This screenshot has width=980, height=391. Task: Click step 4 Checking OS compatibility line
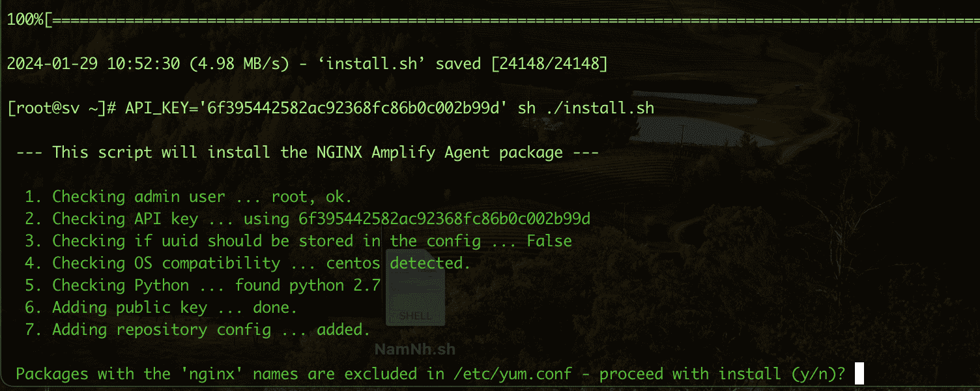click(x=248, y=263)
